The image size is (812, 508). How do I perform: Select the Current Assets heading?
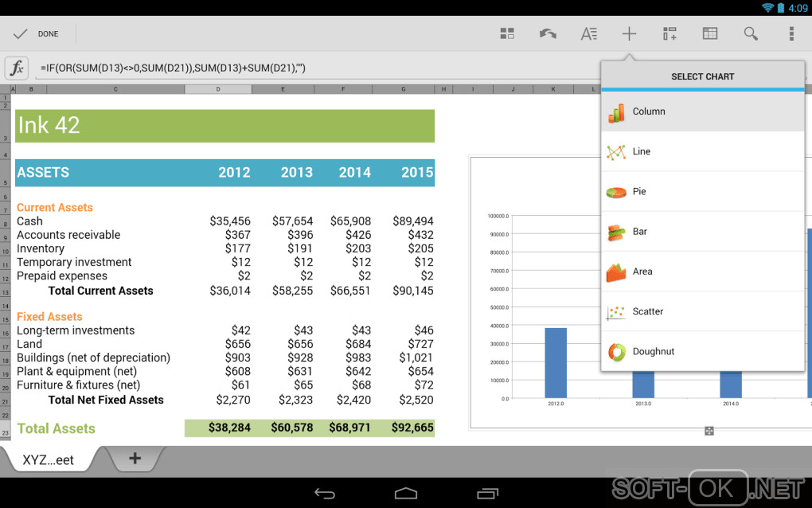tap(55, 207)
